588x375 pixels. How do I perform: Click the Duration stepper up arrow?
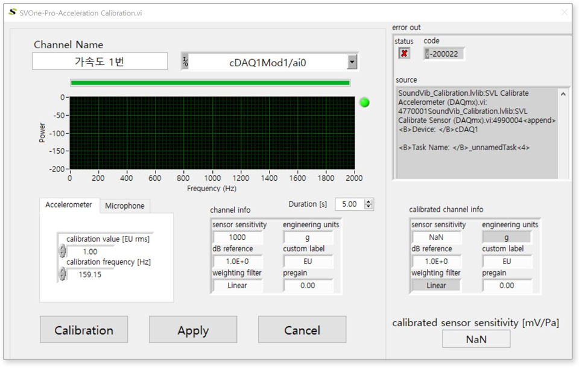click(370, 201)
